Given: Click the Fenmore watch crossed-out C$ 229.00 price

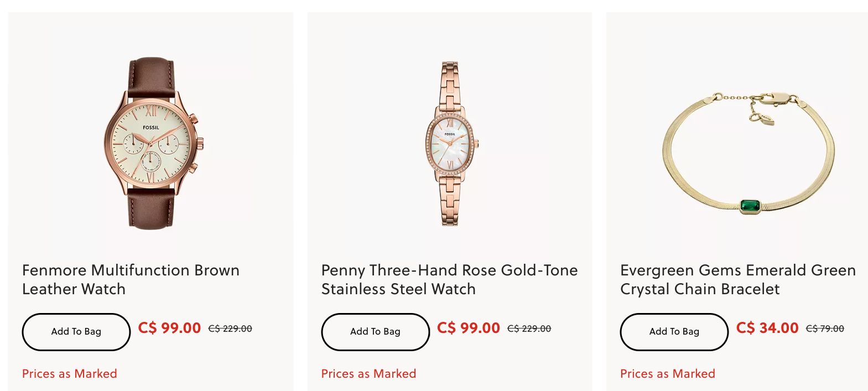Looking at the screenshot, I should 230,329.
